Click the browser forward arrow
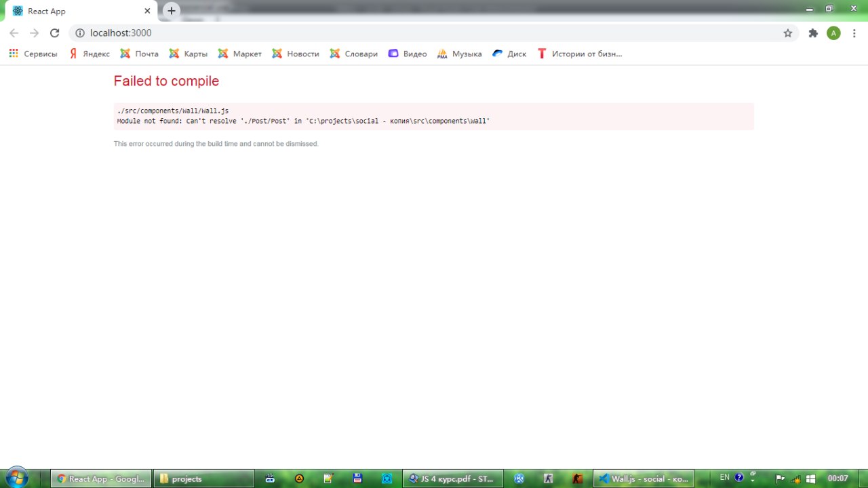 coord(34,33)
